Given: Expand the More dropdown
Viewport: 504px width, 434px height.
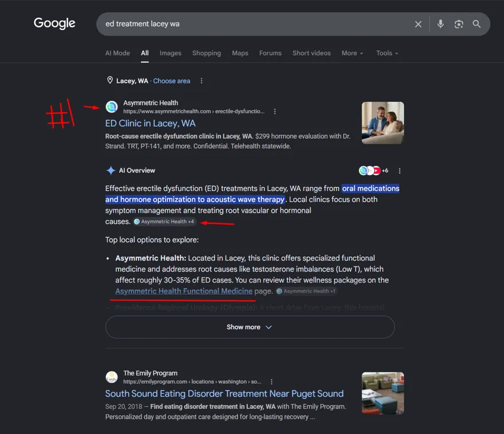Looking at the screenshot, I should coord(352,53).
